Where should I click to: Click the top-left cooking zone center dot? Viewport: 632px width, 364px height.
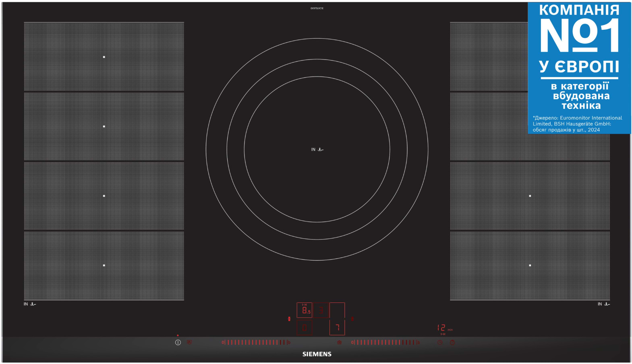(104, 57)
